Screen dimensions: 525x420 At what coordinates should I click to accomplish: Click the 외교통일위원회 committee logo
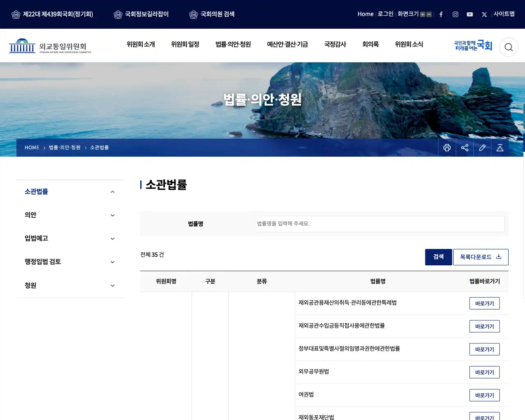point(50,46)
